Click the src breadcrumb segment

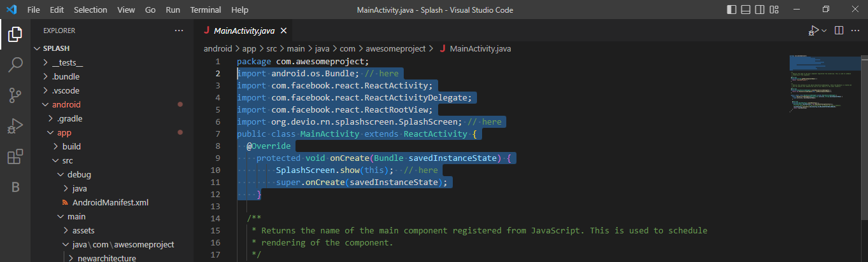[272, 48]
